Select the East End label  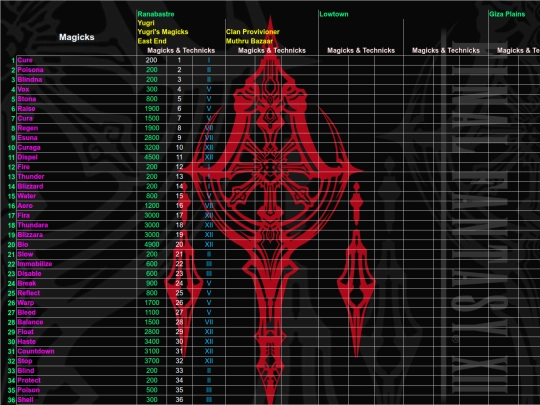click(x=152, y=41)
